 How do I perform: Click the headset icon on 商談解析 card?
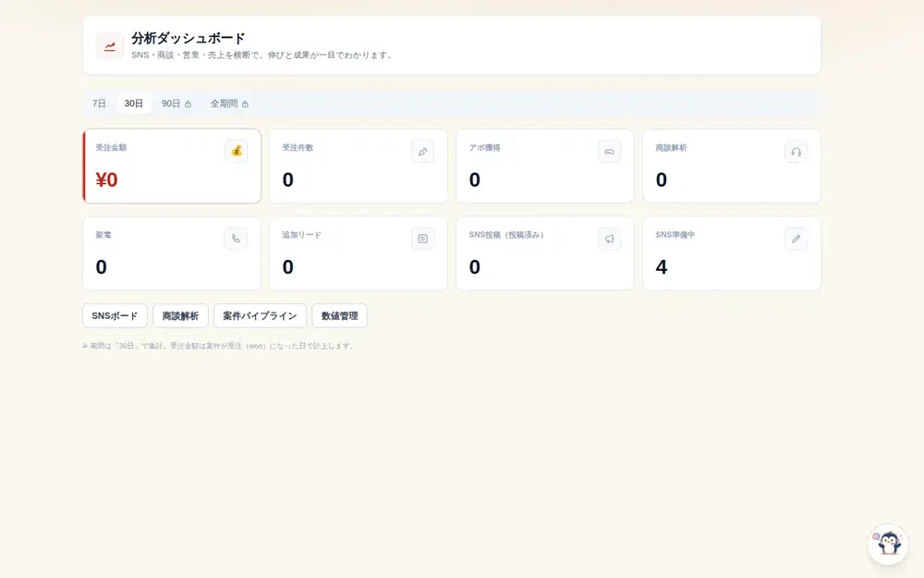(796, 152)
